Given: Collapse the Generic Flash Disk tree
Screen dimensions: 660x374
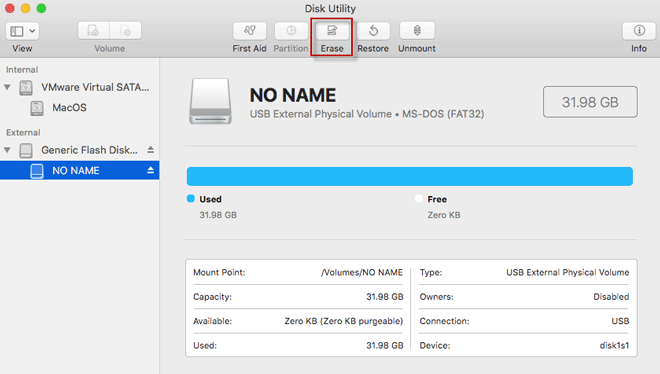Looking at the screenshot, I should (x=7, y=150).
